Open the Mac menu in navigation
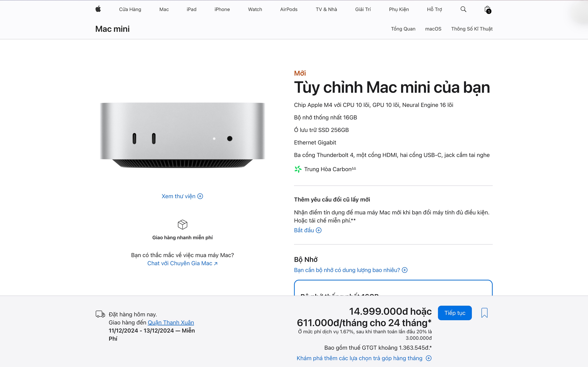Viewport: 588px width, 367px height. click(x=164, y=9)
